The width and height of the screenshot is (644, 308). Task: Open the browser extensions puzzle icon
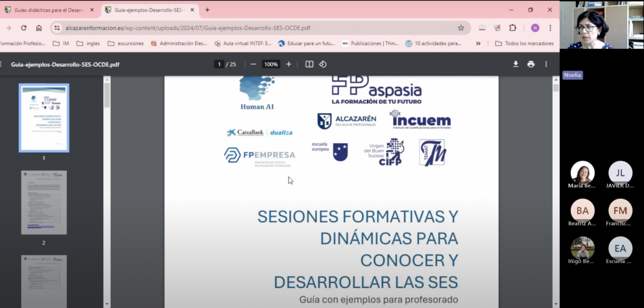513,28
